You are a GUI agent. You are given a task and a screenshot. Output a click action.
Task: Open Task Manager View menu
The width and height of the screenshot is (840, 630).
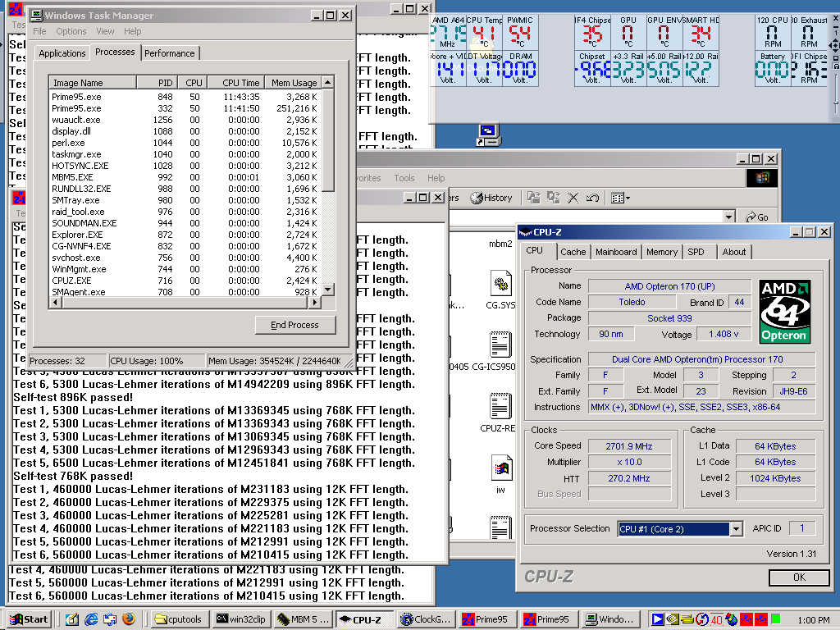pyautogui.click(x=105, y=31)
